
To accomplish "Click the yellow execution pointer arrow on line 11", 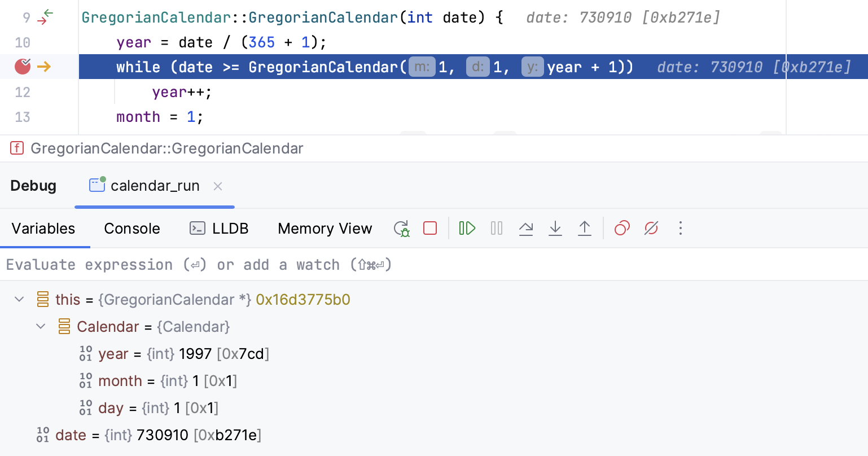I will [43, 66].
